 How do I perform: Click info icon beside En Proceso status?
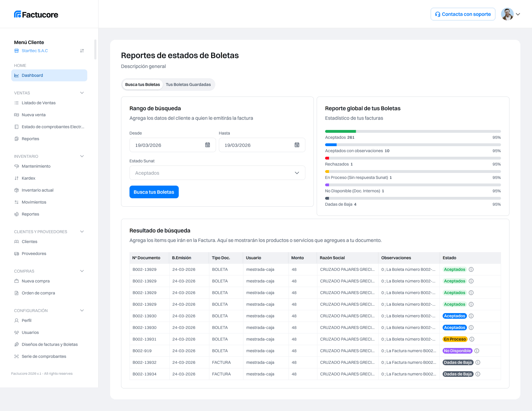(472, 339)
